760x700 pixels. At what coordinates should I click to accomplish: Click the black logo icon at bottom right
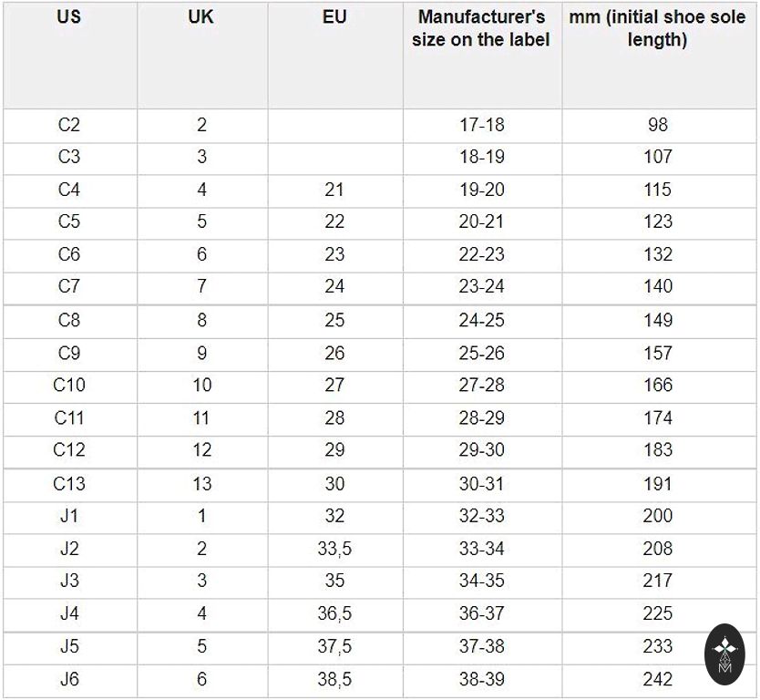point(725,655)
